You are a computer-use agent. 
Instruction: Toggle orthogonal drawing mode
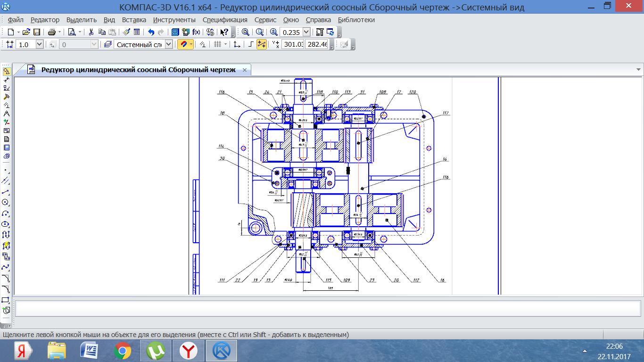(x=251, y=44)
